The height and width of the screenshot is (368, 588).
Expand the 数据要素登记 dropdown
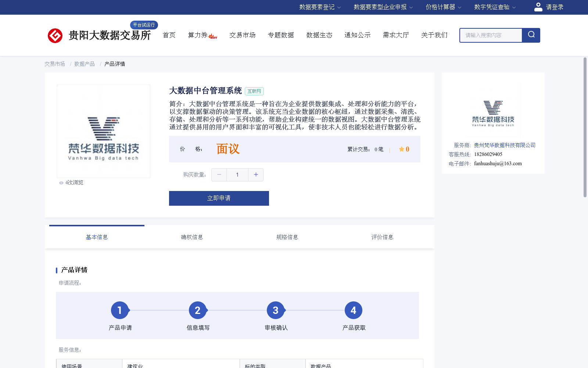320,7
